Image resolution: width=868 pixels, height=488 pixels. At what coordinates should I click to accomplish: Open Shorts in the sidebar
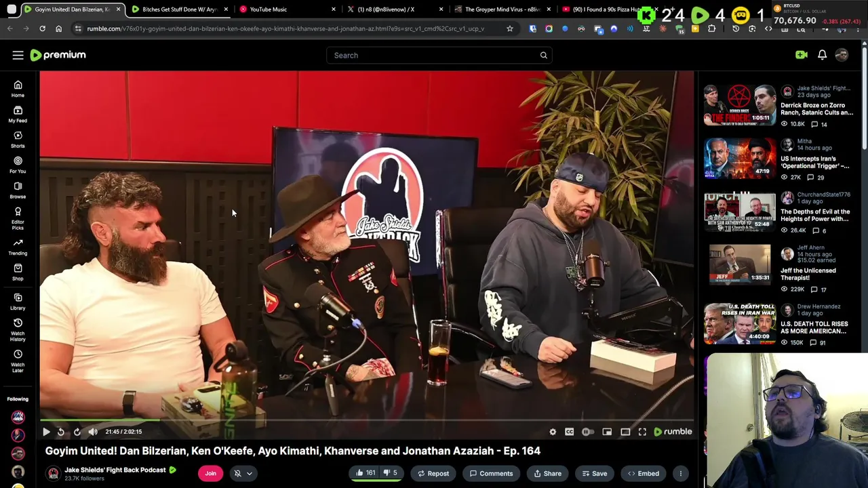18,140
